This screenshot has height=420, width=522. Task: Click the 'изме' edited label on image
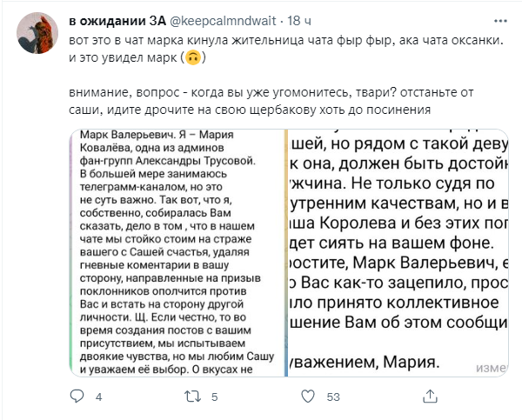click(x=492, y=364)
